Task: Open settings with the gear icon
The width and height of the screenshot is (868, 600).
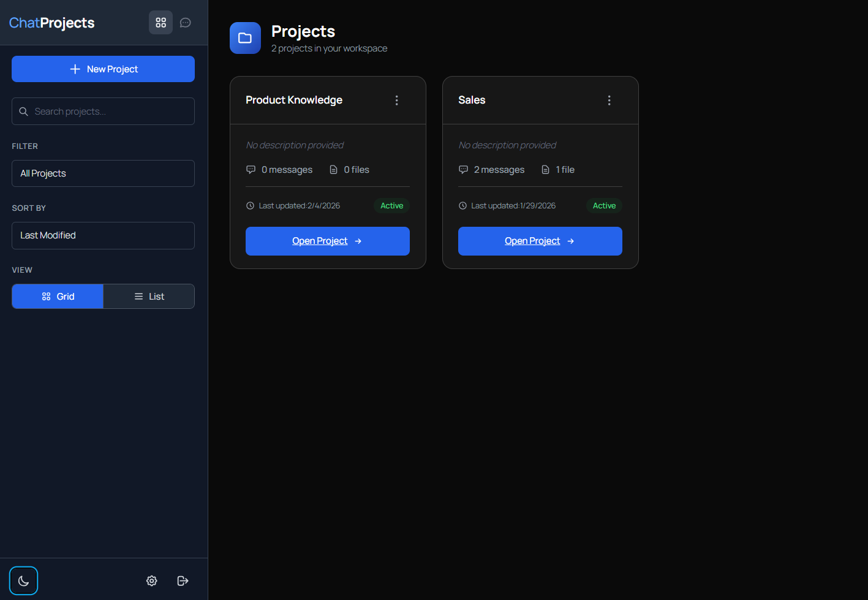Action: (x=152, y=580)
